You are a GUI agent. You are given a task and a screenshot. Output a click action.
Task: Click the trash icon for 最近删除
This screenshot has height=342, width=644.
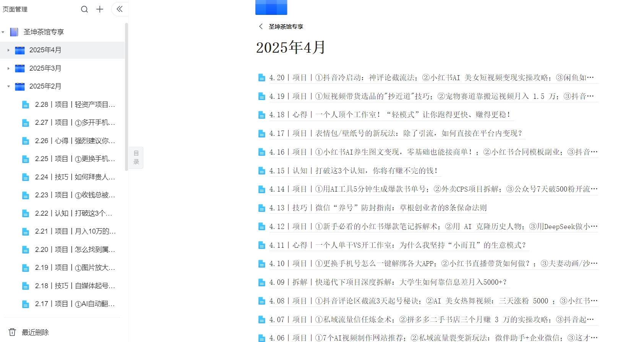[x=12, y=332]
